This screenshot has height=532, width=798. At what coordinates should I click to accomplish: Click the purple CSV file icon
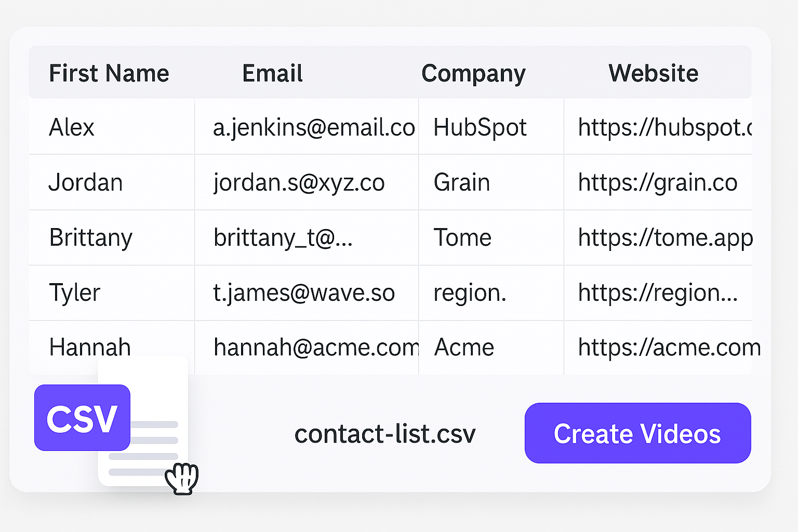pos(82,418)
